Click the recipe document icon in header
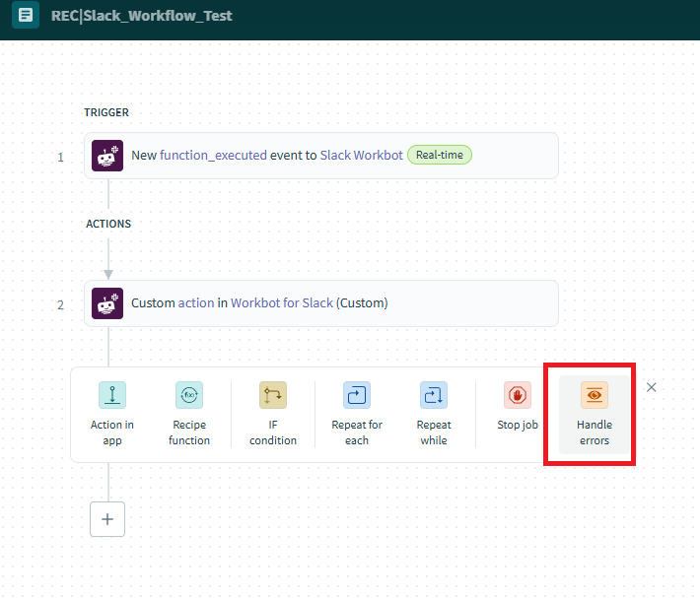The image size is (700, 598). tap(26, 15)
